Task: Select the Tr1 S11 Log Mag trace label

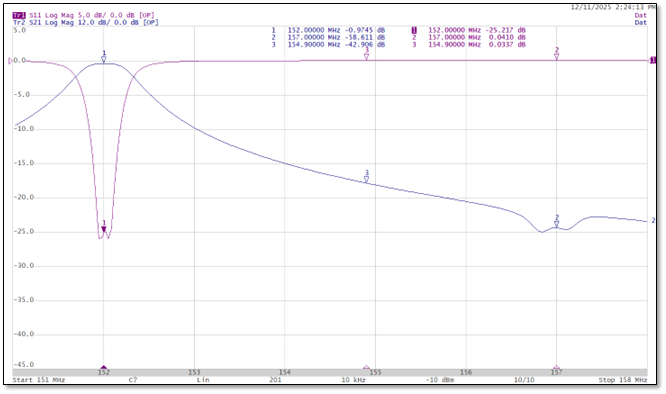Action: tap(83, 15)
